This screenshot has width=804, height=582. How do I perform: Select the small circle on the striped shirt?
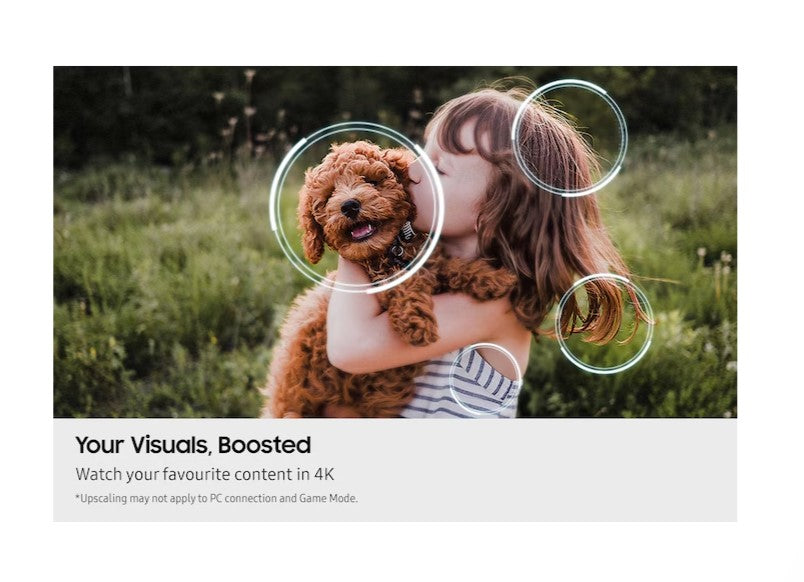(485, 379)
